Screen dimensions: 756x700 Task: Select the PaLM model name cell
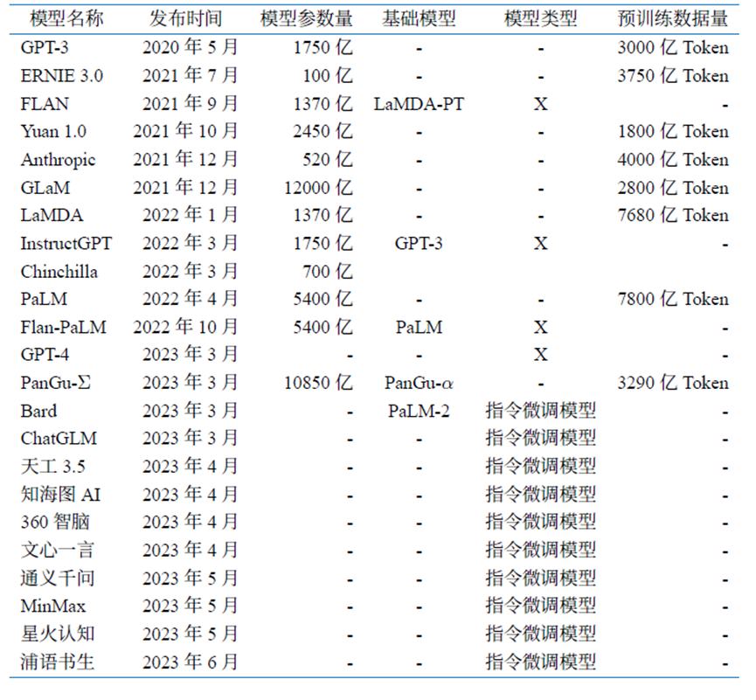coord(44,299)
